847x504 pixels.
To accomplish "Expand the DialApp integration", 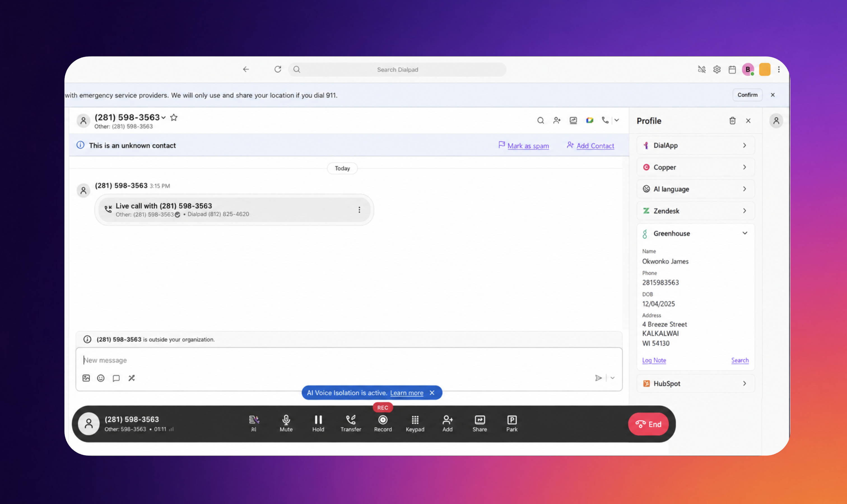I will tap(695, 145).
